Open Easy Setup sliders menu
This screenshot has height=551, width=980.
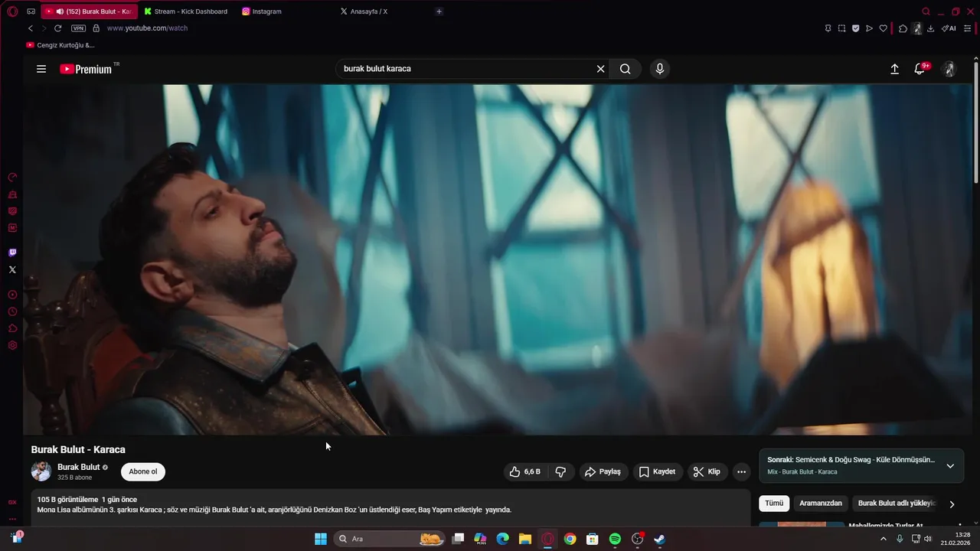[967, 28]
